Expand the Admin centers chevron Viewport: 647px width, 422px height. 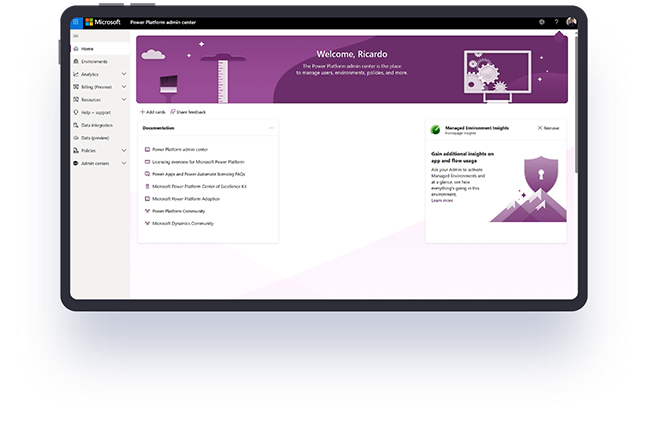124,163
